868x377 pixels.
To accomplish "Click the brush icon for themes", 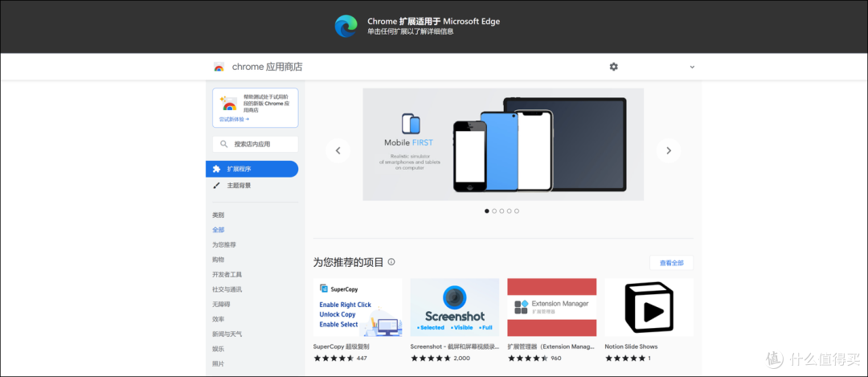I will 216,186.
